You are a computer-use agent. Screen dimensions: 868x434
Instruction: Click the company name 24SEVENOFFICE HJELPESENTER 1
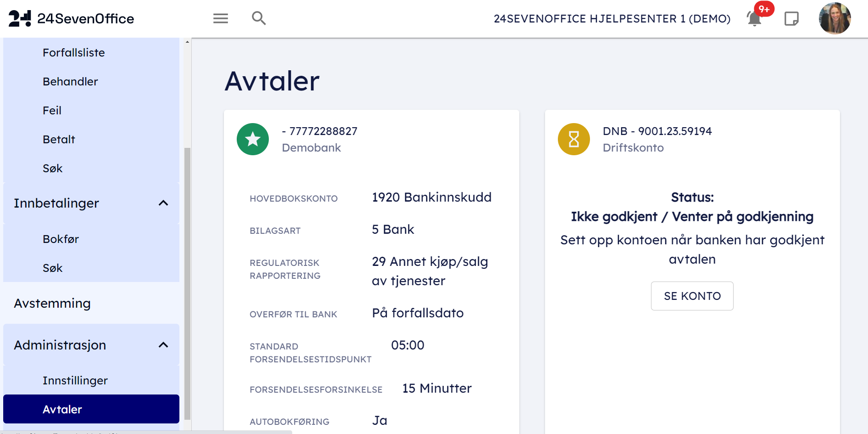[x=612, y=19]
